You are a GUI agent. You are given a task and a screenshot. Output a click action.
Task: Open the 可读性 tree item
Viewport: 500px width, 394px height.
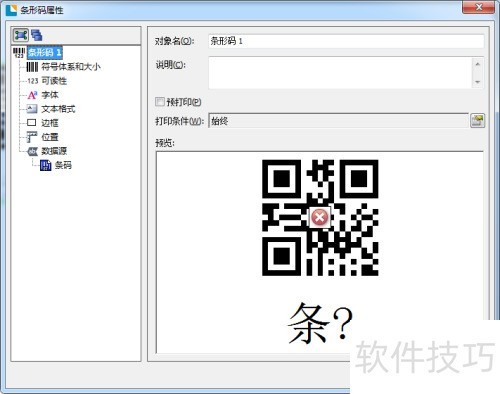click(54, 81)
